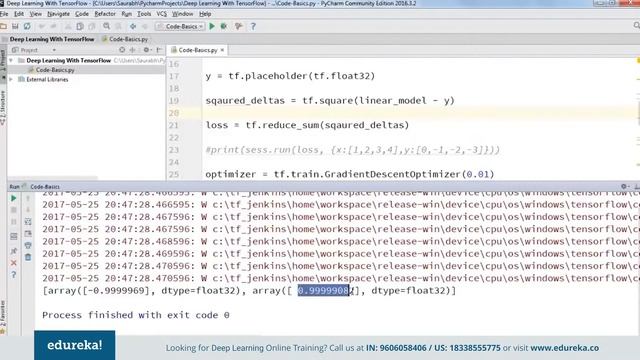Open the Refactor menu
Screen dimensions: 640x360
105,14
